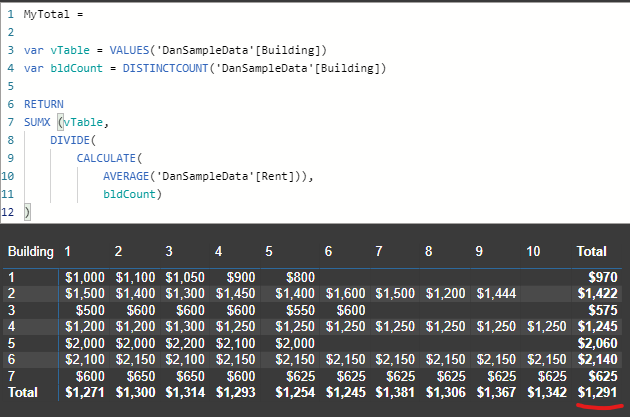Click the SUMX function on line 7

(37, 122)
